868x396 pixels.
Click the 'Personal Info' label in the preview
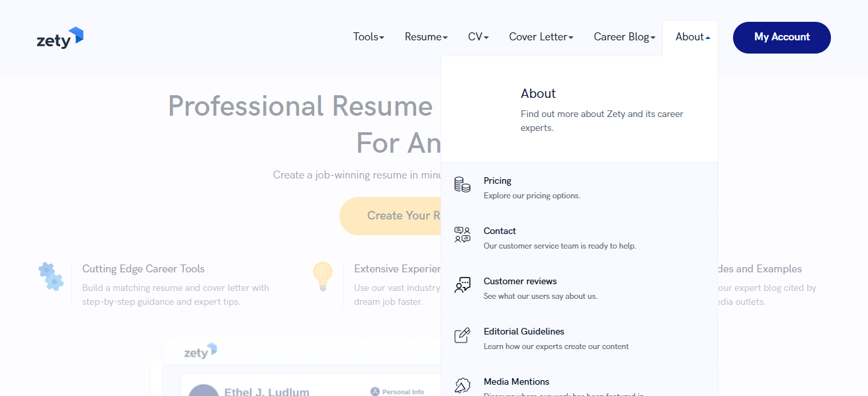pos(403,392)
